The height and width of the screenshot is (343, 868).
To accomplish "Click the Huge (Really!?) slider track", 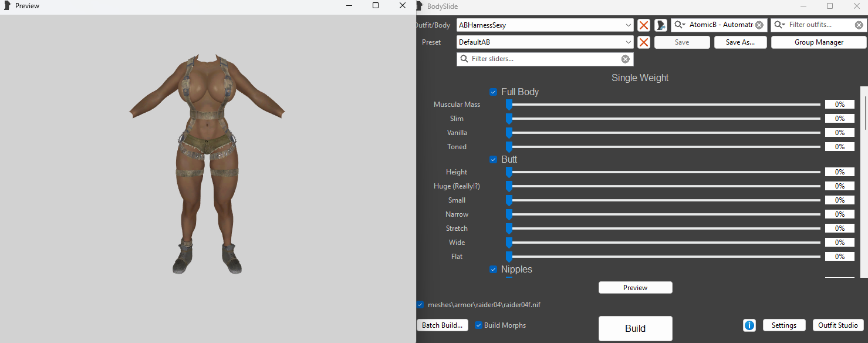I will [663, 186].
